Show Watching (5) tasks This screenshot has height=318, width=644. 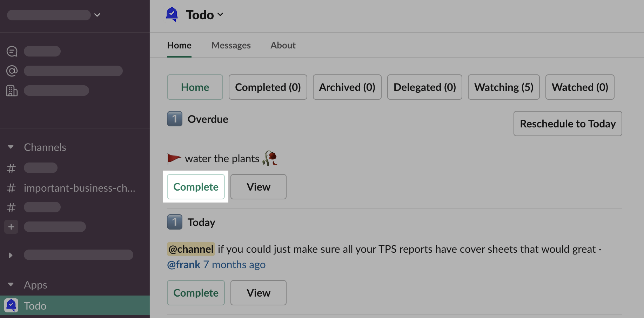coord(504,87)
